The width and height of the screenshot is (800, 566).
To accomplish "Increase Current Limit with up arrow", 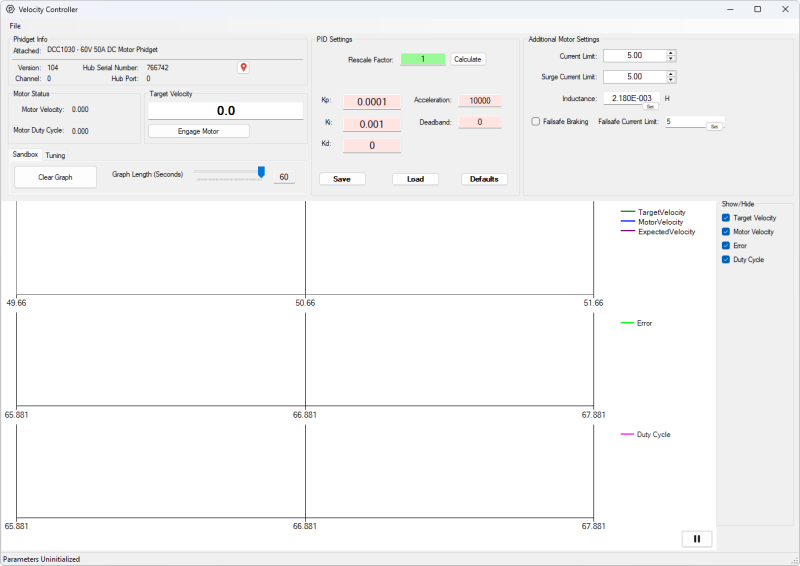I will click(671, 53).
